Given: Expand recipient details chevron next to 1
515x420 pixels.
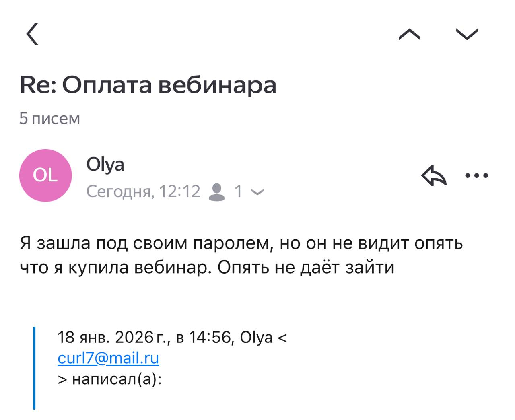Looking at the screenshot, I should 257,192.
